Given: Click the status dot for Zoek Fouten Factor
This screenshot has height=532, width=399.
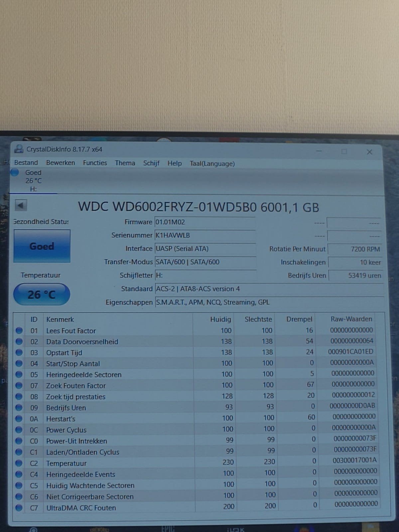Looking at the screenshot, I should tap(19, 385).
